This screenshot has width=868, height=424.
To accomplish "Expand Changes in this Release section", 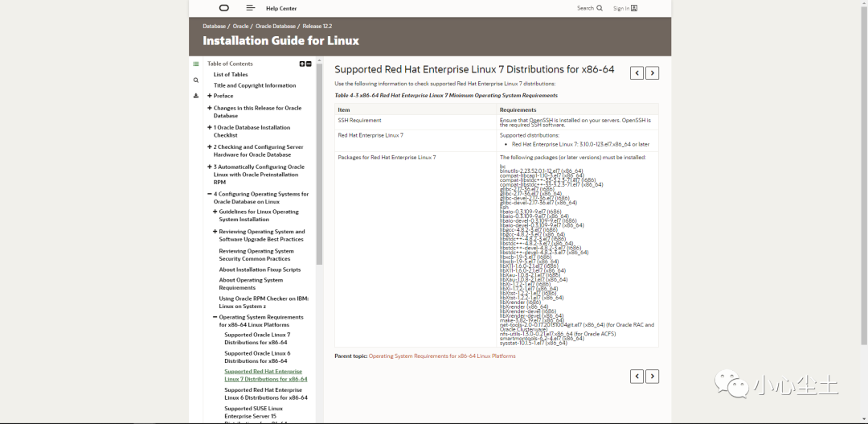I will 210,108.
